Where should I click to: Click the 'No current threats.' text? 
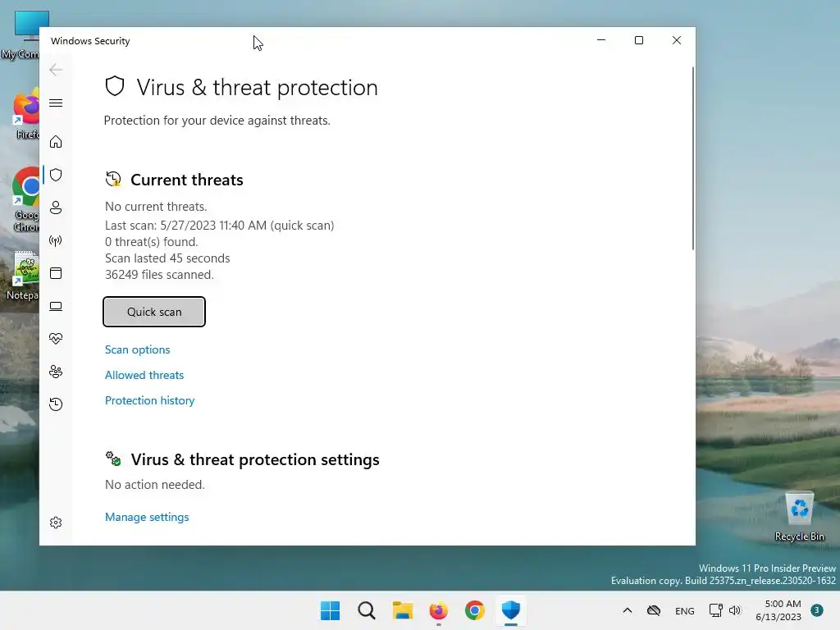(156, 207)
